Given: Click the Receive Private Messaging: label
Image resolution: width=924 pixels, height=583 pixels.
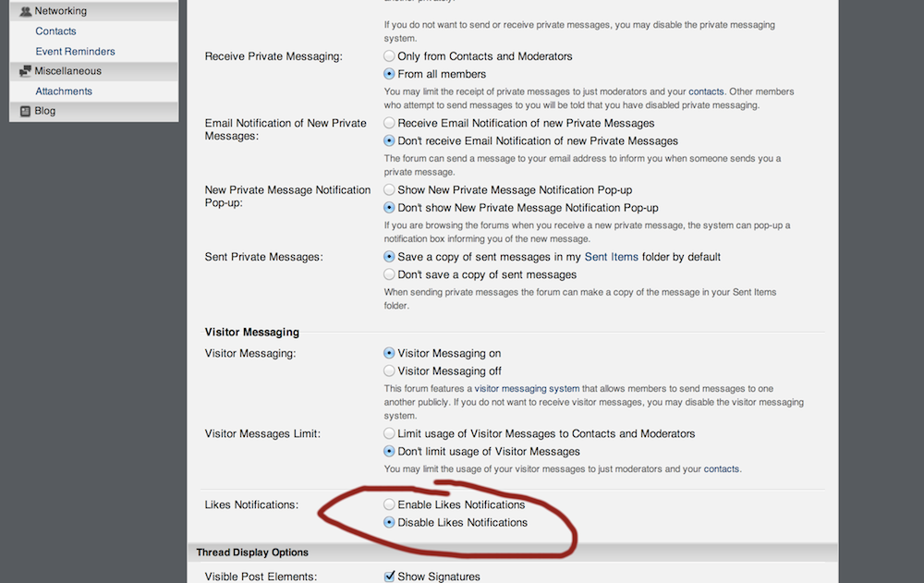Looking at the screenshot, I should pyautogui.click(x=274, y=56).
